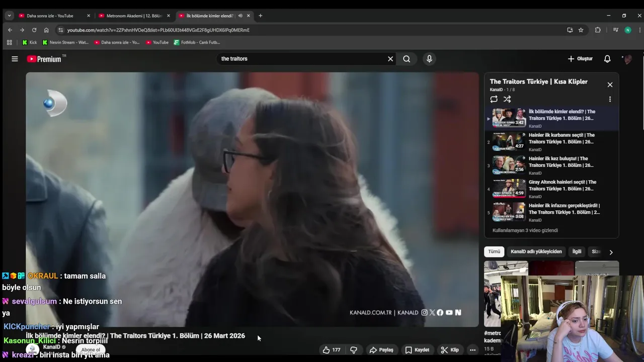Viewport: 644px width, 362px height.
Task: Open the YouTube account avatar menu
Action: coord(627,59)
